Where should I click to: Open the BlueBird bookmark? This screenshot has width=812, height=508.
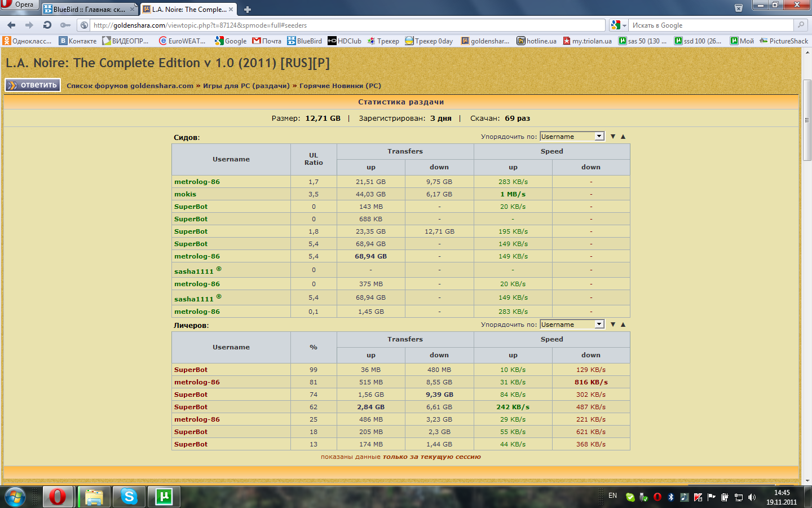(304, 41)
